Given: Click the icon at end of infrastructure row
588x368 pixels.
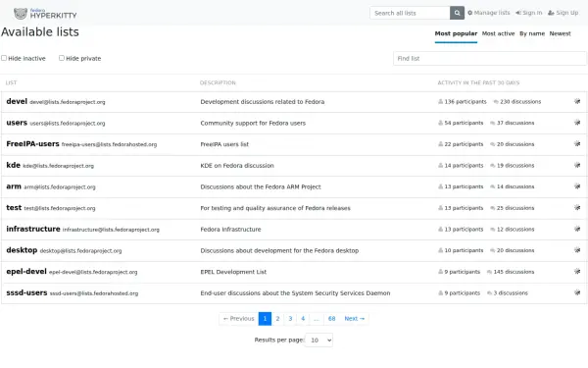Looking at the screenshot, I should pyautogui.click(x=577, y=229).
